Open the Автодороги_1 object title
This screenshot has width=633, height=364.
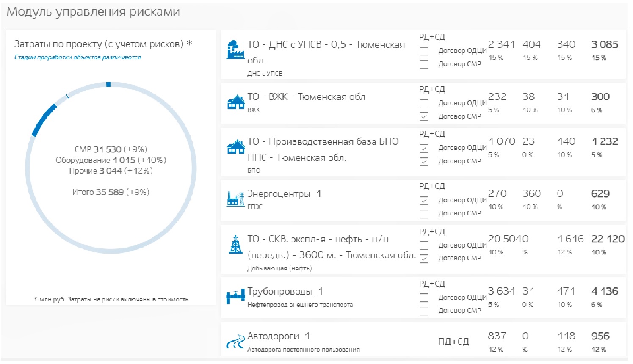[x=278, y=336]
